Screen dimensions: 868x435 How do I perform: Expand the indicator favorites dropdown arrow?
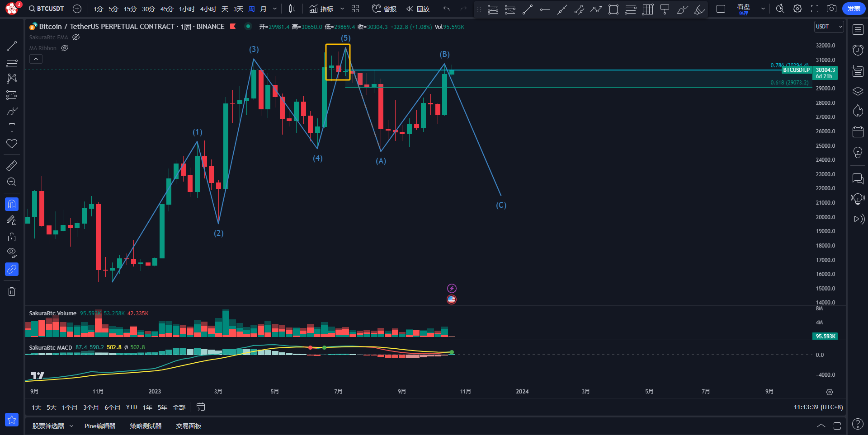click(x=342, y=9)
